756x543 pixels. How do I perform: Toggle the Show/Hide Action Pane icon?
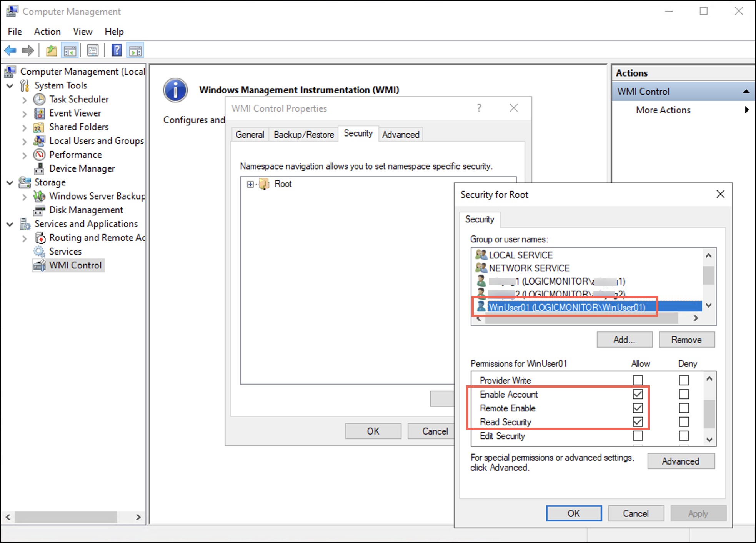coord(135,50)
